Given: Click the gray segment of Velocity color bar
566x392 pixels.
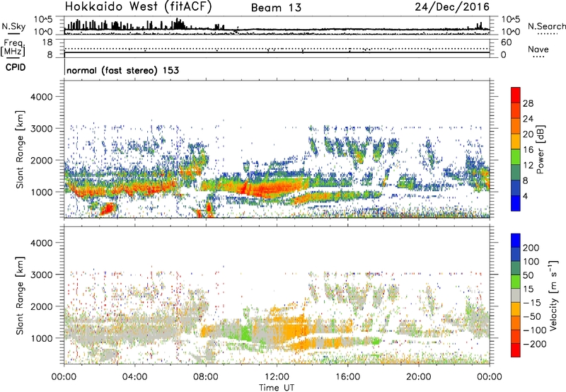Looking at the screenshot, I should [x=516, y=296].
